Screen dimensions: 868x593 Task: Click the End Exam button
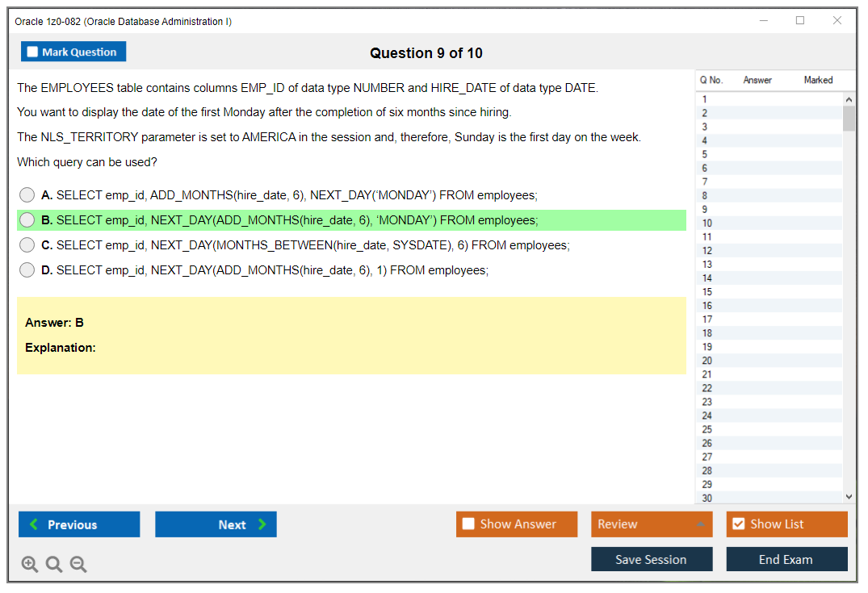click(x=786, y=559)
